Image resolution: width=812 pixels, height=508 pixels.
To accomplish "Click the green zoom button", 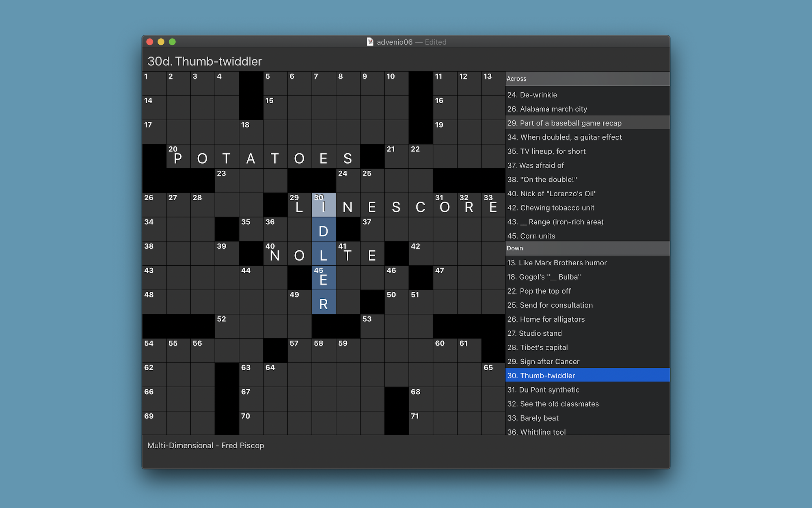I will pyautogui.click(x=172, y=41).
